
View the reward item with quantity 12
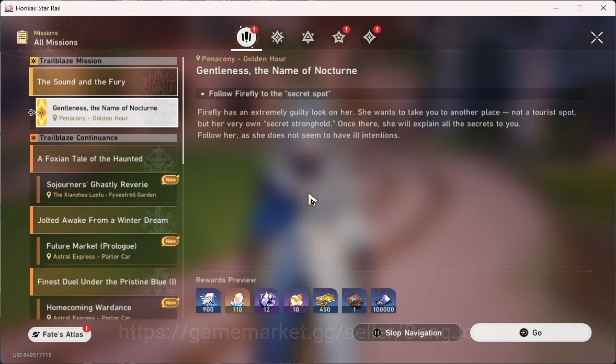click(267, 301)
